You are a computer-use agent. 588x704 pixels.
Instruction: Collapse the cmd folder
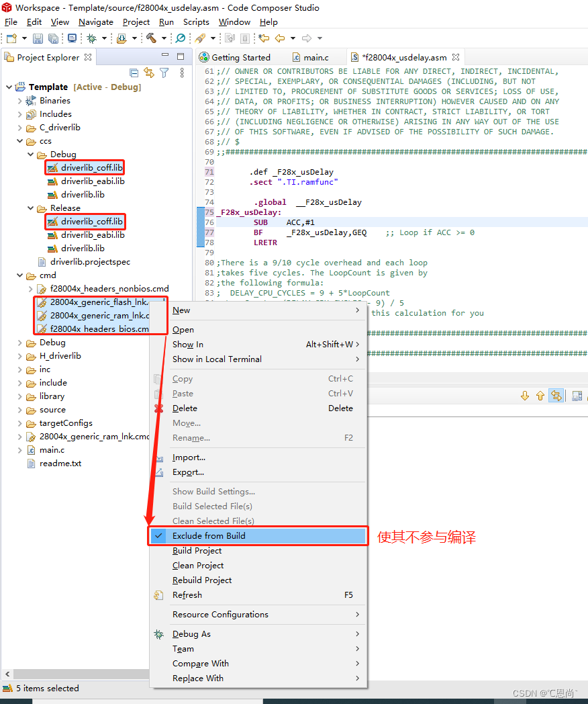[19, 275]
